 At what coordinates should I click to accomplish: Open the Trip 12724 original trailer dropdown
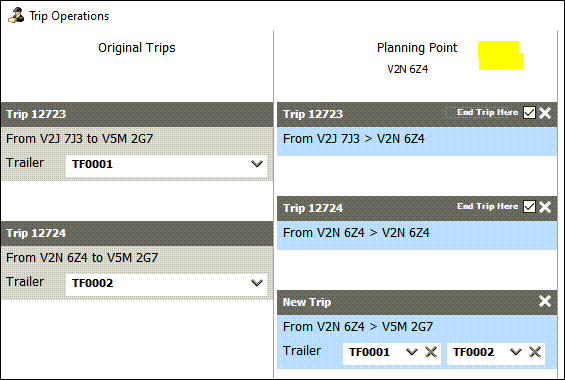257,283
